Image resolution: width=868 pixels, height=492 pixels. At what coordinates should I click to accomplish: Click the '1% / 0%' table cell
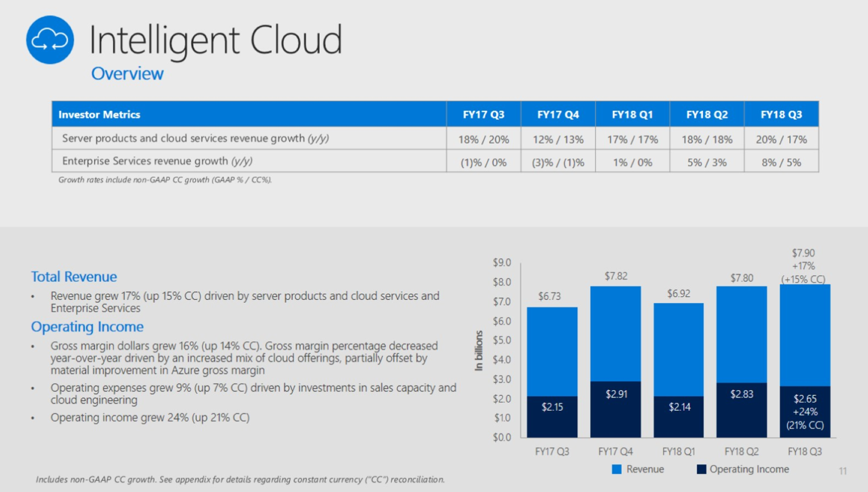point(632,162)
